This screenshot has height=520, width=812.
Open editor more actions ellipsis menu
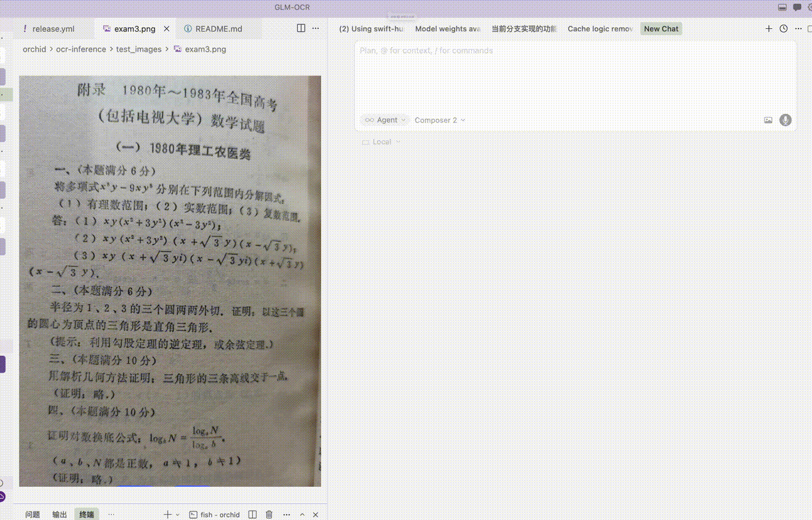[x=316, y=28]
